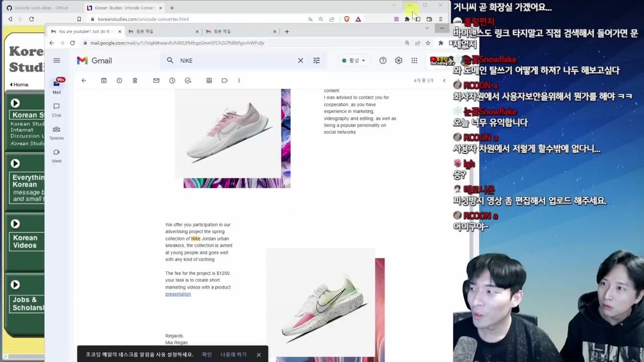Click 나중에 하기 on the notification banner
644x362 pixels.
point(233,354)
